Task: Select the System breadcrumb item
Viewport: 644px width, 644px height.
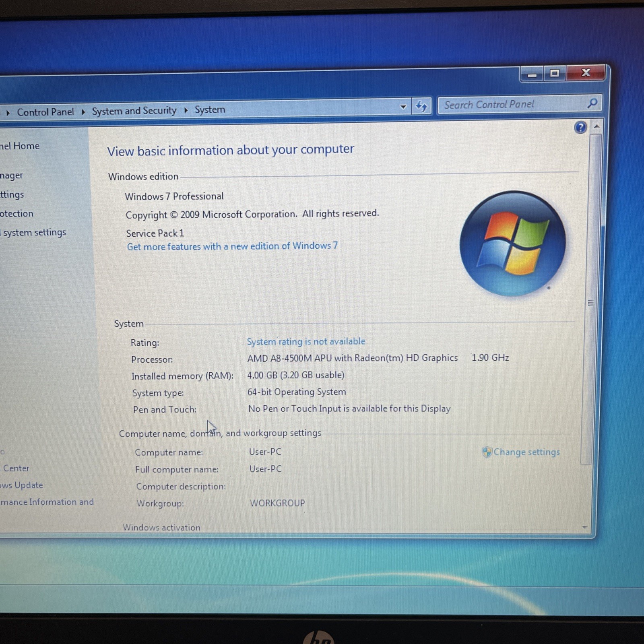Action: point(210,109)
